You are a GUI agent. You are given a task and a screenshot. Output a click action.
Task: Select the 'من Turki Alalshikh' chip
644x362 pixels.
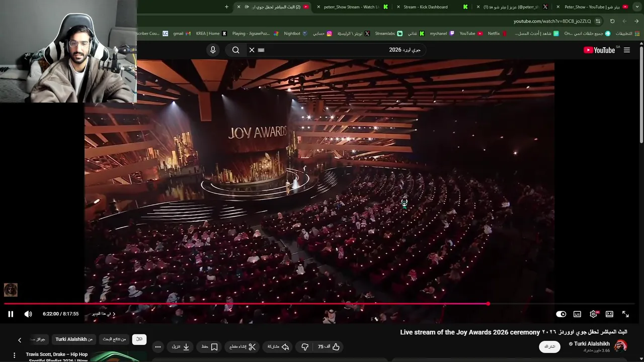coord(74,339)
